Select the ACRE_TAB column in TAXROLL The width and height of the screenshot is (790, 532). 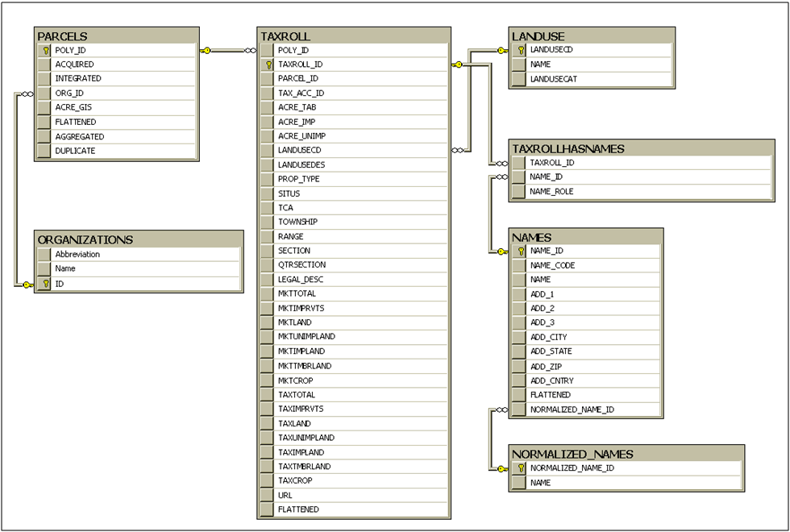354,107
